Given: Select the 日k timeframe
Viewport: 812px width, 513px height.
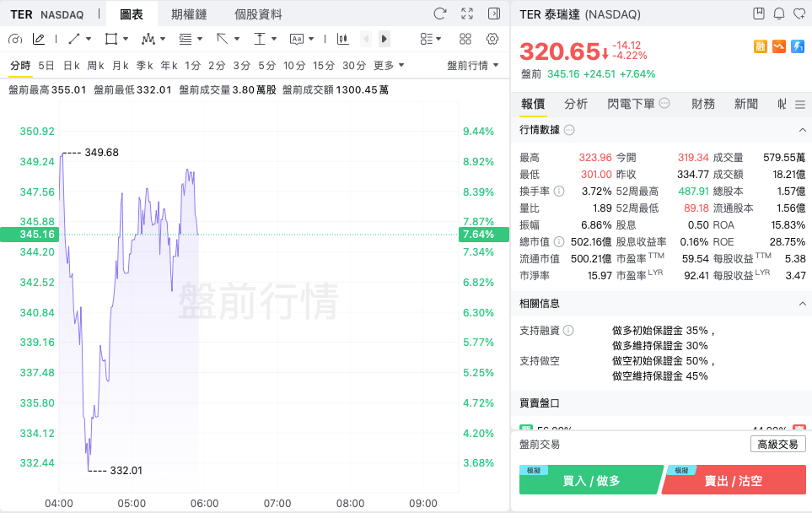Looking at the screenshot, I should (x=72, y=65).
